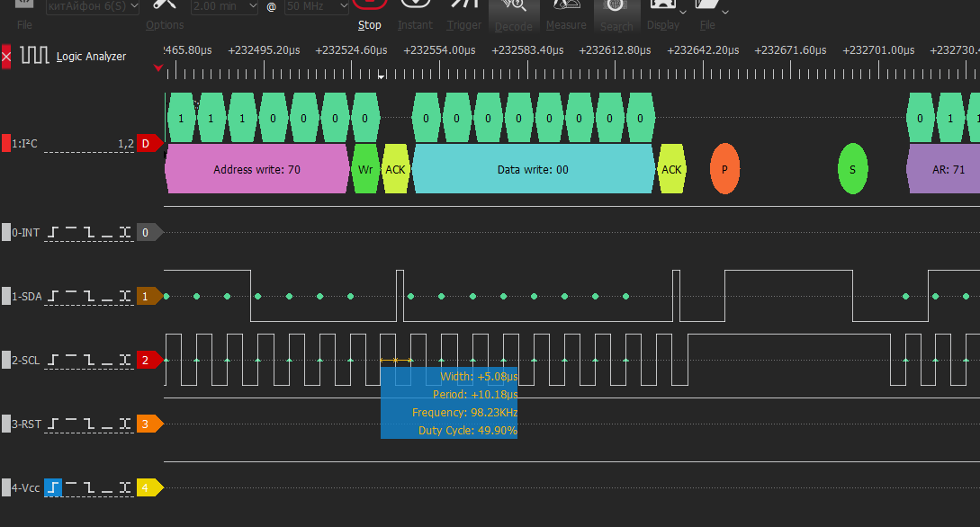Click the Logic Analyzer waveform icon

pyautogui.click(x=36, y=56)
